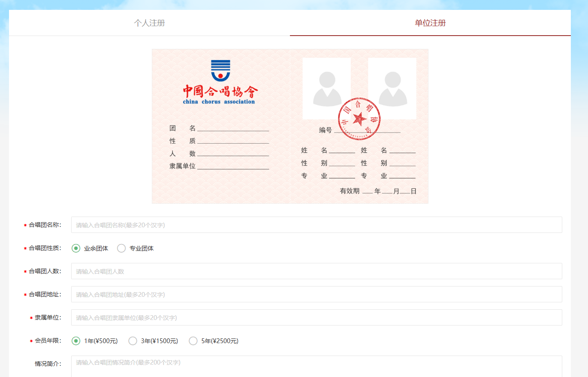Pick the 5年(¥2500元) membership option

click(193, 341)
